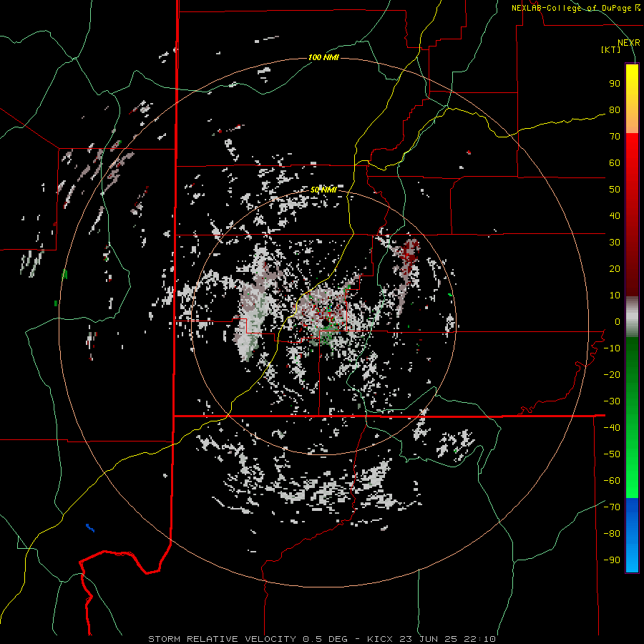Click the -90 value on the velocity scale
The image size is (644, 644).
click(612, 560)
